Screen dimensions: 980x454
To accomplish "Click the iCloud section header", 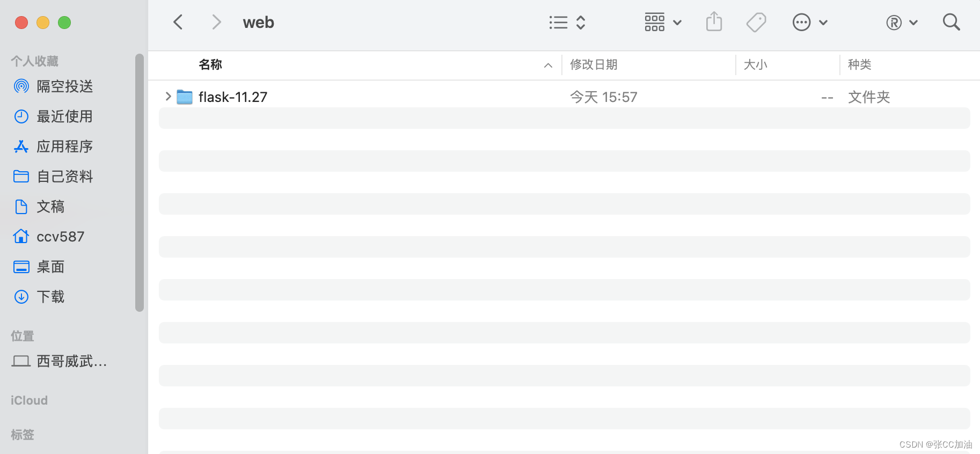I will 30,400.
